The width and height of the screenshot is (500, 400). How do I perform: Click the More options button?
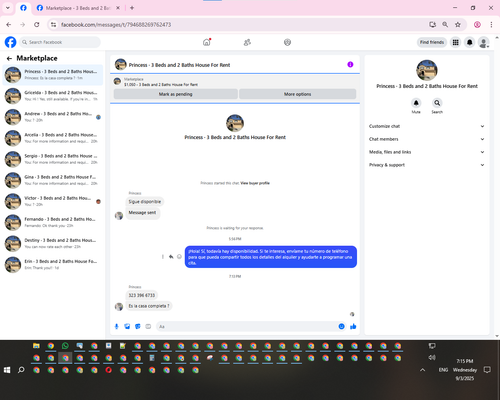click(298, 94)
